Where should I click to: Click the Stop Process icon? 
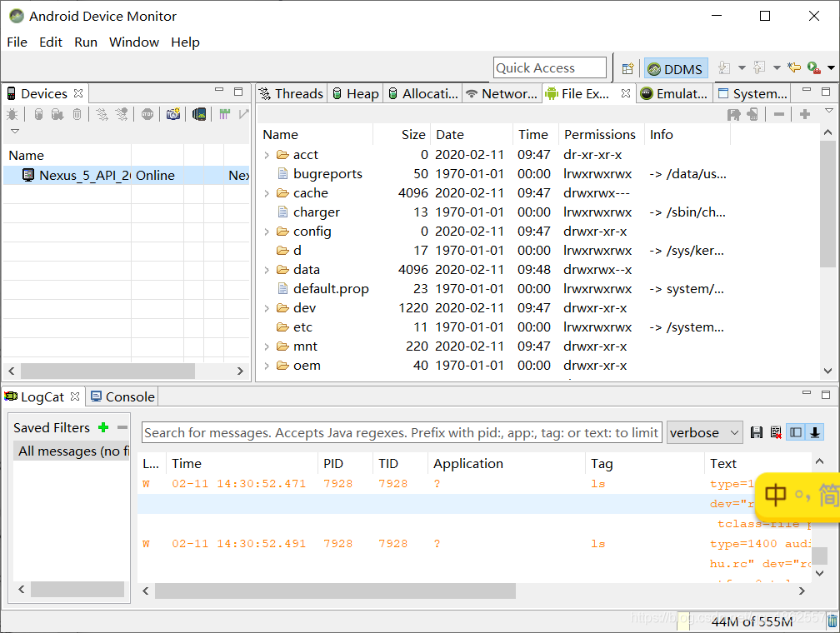click(x=147, y=114)
